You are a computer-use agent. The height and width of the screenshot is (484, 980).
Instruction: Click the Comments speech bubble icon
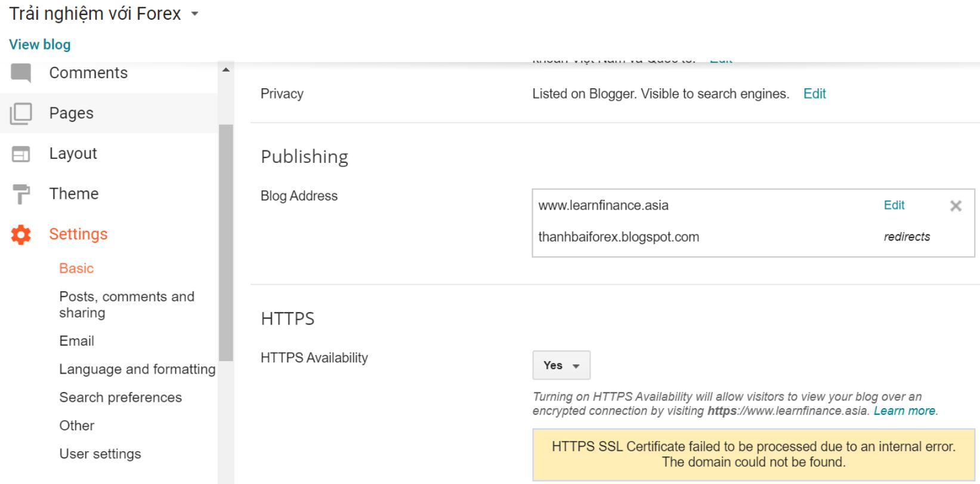[x=21, y=73]
